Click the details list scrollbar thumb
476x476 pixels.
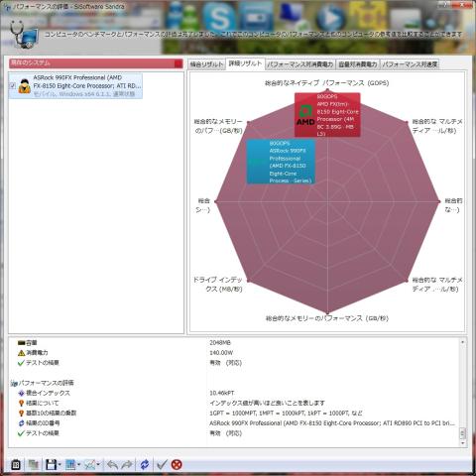pyautogui.click(x=463, y=433)
